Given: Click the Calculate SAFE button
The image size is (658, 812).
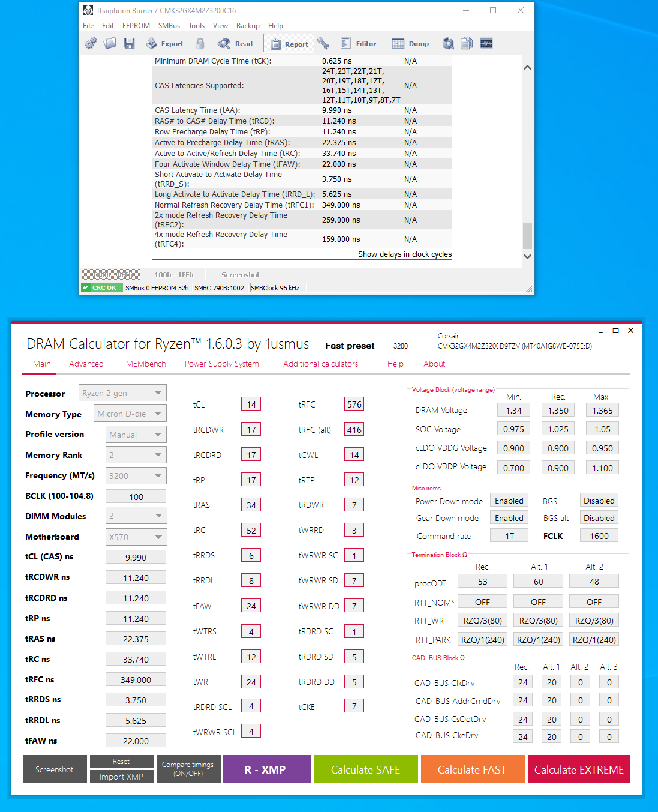Looking at the screenshot, I should [x=366, y=769].
